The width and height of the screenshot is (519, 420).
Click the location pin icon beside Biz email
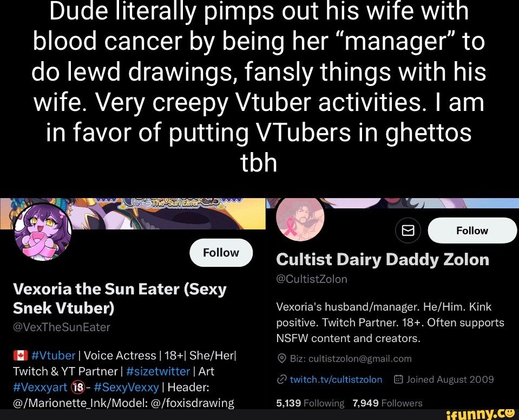(281, 359)
